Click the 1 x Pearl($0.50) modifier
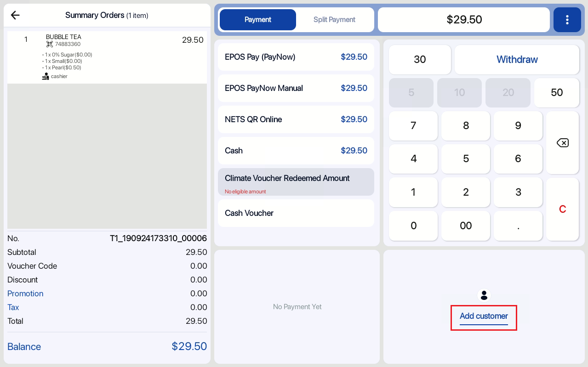The width and height of the screenshot is (588, 367). [x=62, y=68]
